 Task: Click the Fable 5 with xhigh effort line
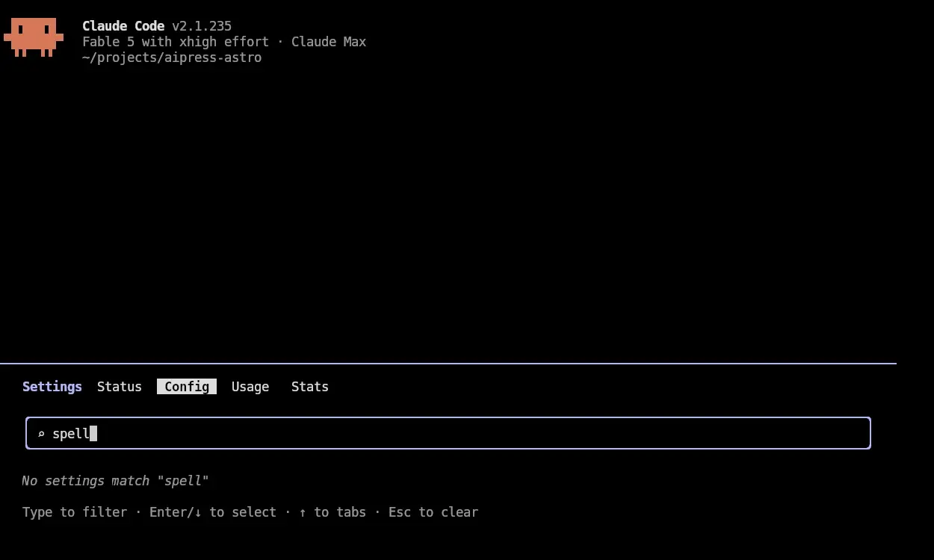click(224, 42)
